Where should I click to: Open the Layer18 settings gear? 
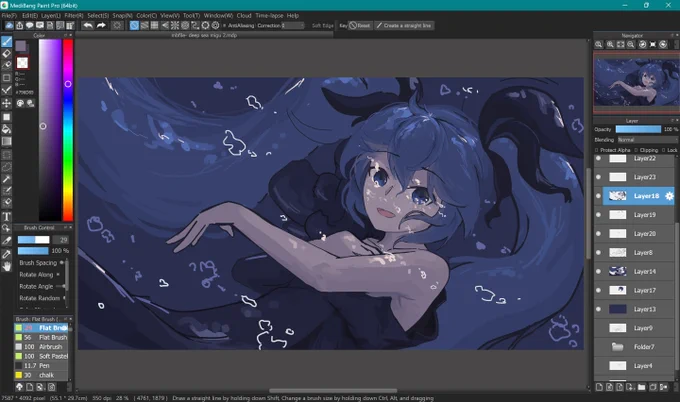click(x=669, y=196)
